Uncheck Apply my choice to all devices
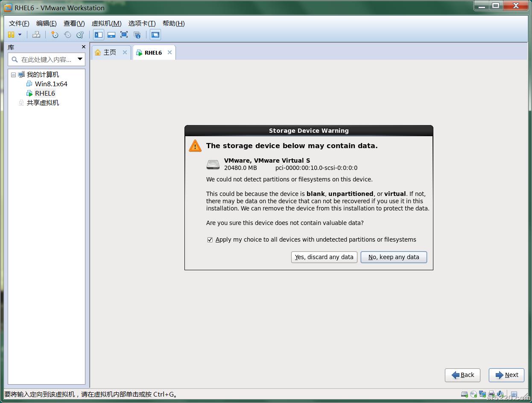532x403 pixels. (210, 240)
